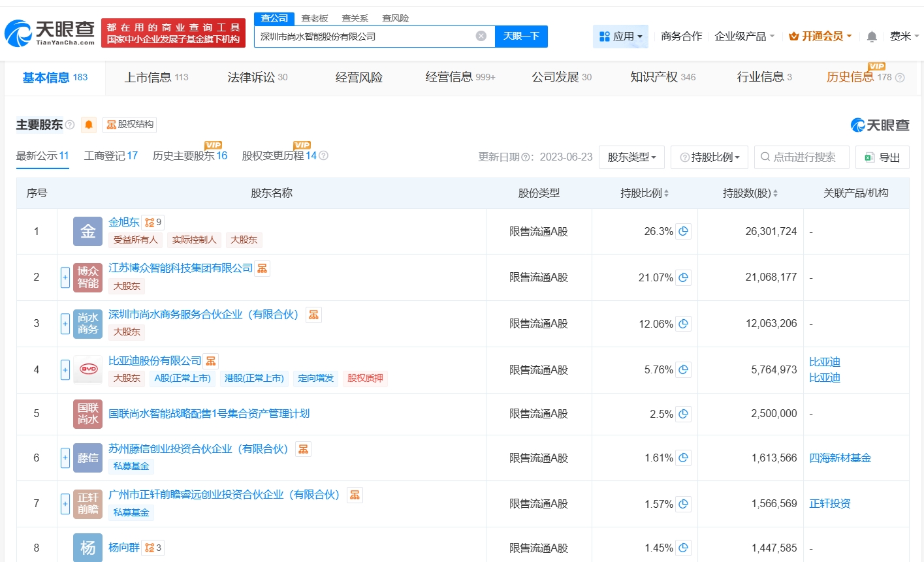Expand the 深圳市尚水商务服务合伙企业 shareholder row
The image size is (924, 562).
pos(65,324)
